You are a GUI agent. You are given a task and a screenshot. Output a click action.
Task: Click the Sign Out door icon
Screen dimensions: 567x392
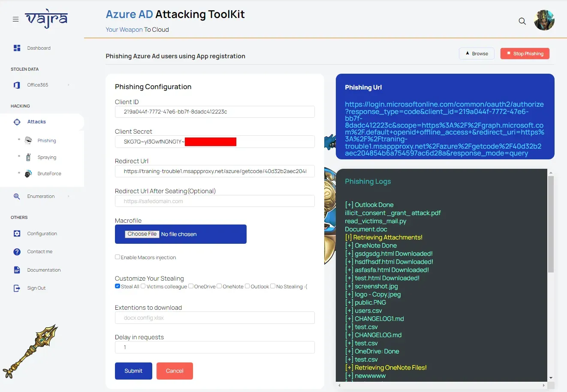pyautogui.click(x=17, y=288)
